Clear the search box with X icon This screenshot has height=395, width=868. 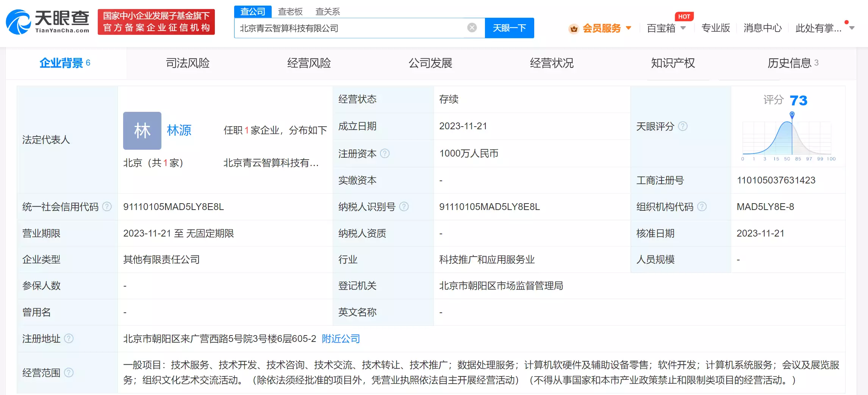coord(472,28)
